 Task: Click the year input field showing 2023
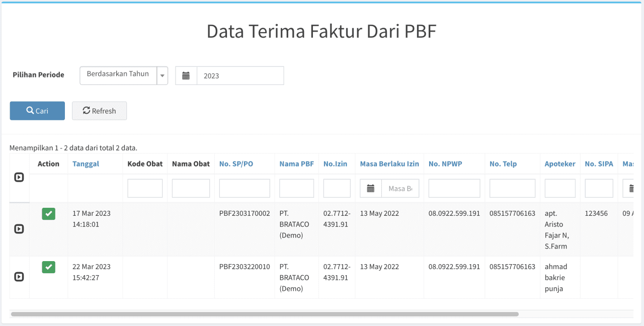click(240, 76)
